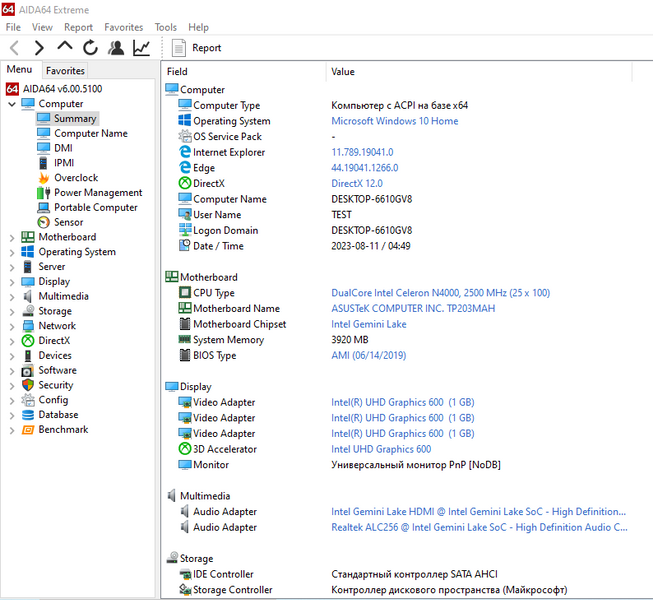This screenshot has height=600, width=653.
Task: Click the Motherboard icon in the sidebar
Action: tap(28, 237)
